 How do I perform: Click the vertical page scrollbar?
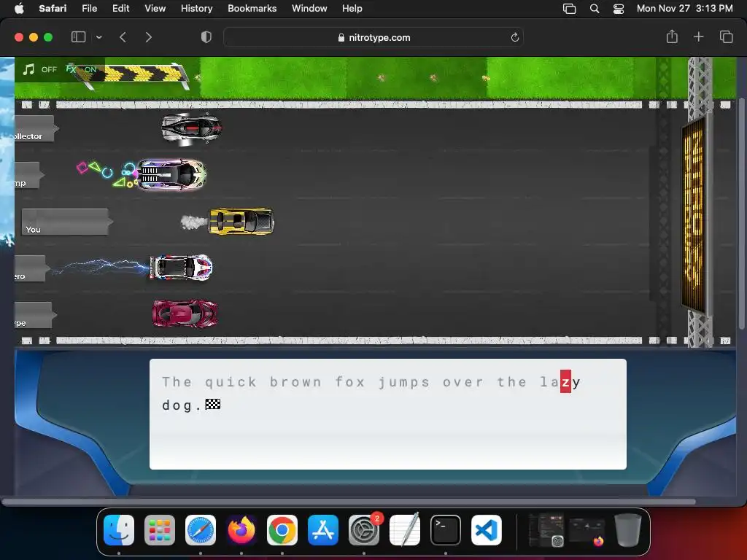click(x=742, y=214)
